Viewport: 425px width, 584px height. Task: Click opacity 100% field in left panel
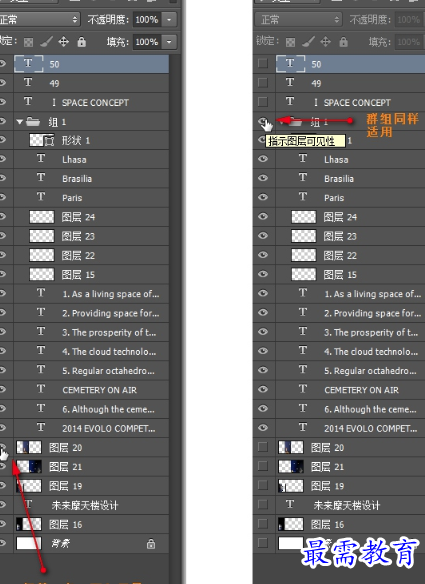click(x=147, y=19)
